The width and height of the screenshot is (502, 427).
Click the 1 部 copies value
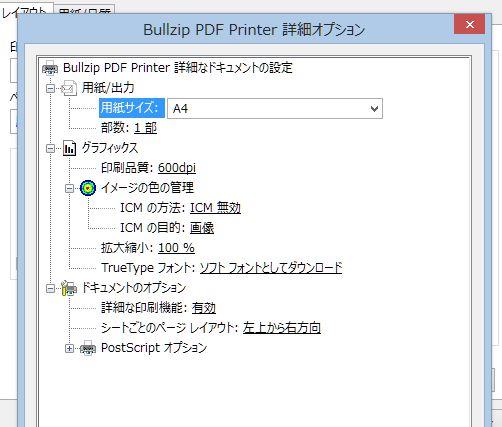[145, 128]
